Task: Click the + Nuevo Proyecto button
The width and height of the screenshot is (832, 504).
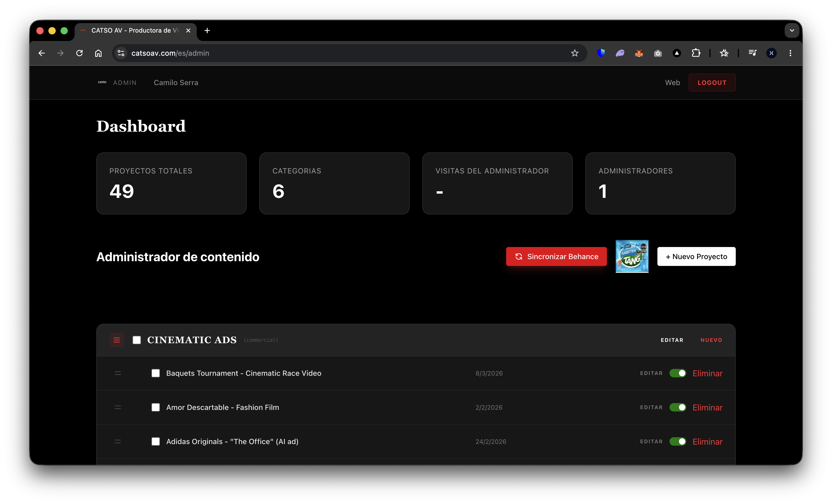Action: [696, 256]
